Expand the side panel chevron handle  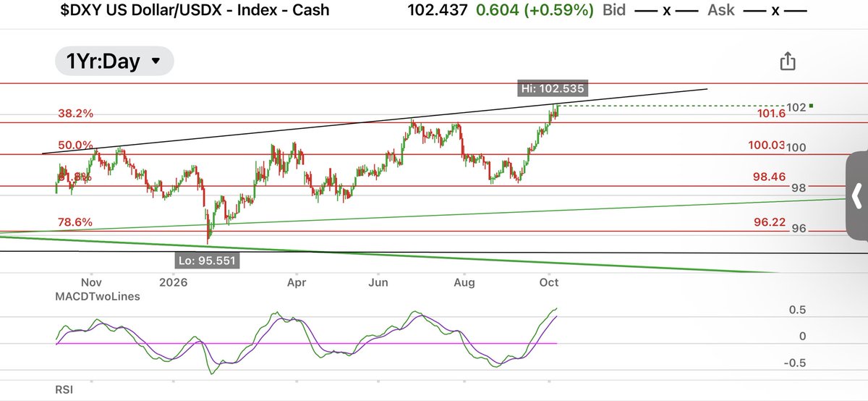pos(857,195)
